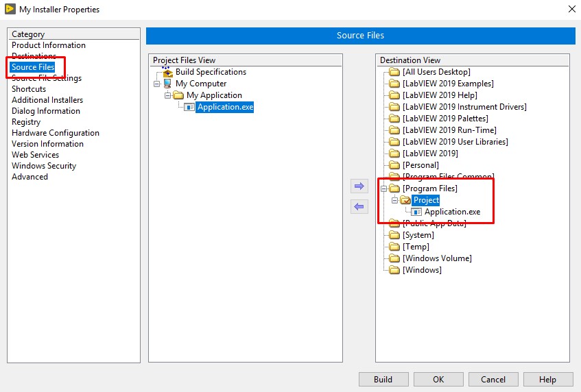Select the [All Users Desktop] destination folder
The width and height of the screenshot is (581, 392).
(436, 72)
